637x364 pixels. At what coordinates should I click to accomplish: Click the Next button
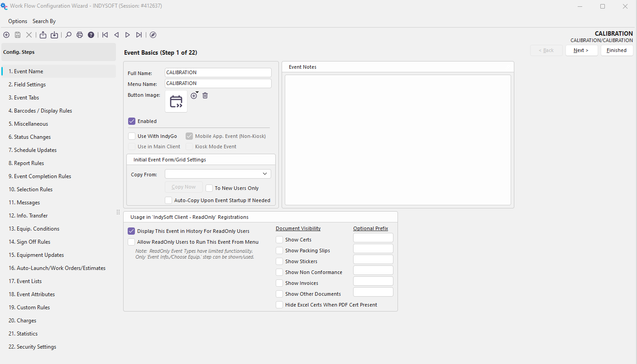pyautogui.click(x=581, y=50)
